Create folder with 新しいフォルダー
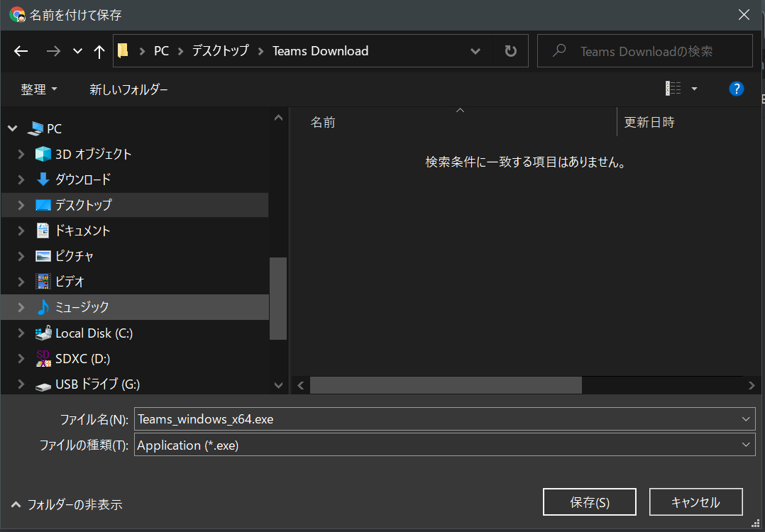Viewport: 765px width, 532px height. pos(129,89)
